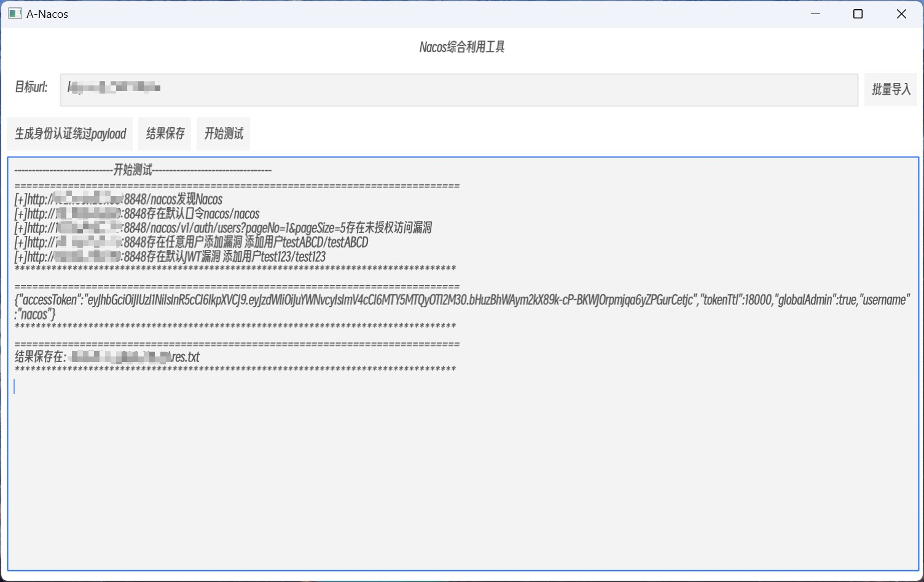Screen dimensions: 924x582
Task: Click the 开始测试 header line in output
Action: (x=143, y=170)
